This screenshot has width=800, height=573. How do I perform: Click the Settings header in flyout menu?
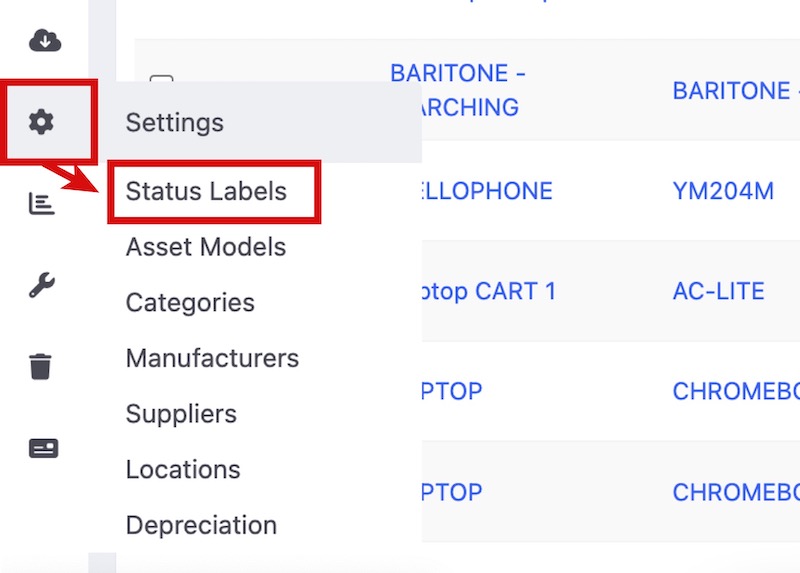click(175, 123)
